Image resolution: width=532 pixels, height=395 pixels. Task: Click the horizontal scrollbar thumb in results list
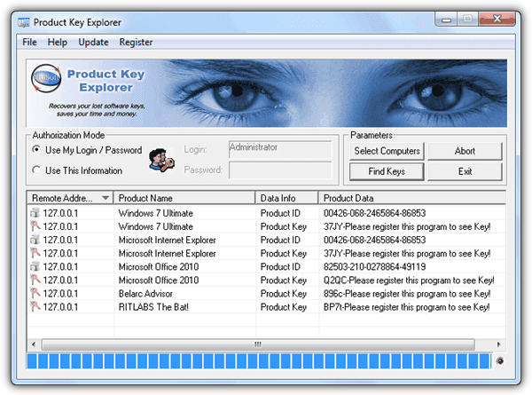pyautogui.click(x=258, y=344)
